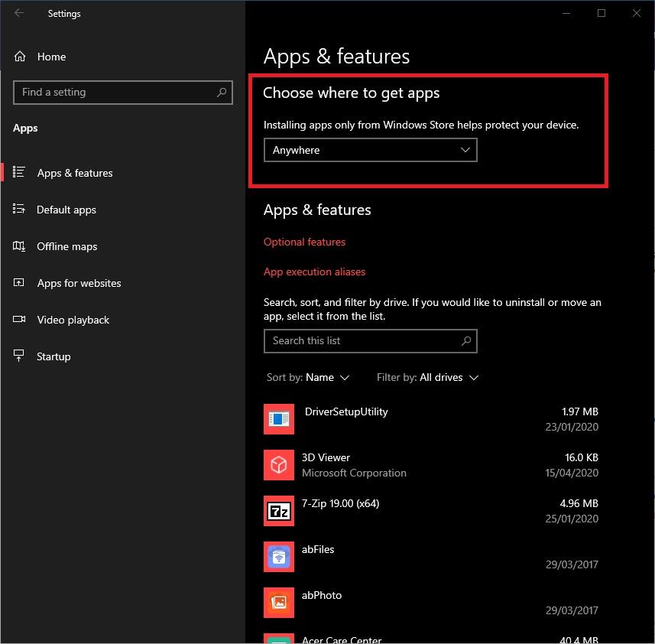655x644 pixels.
Task: Click the DriverSetupUtility app icon
Action: [x=279, y=419]
